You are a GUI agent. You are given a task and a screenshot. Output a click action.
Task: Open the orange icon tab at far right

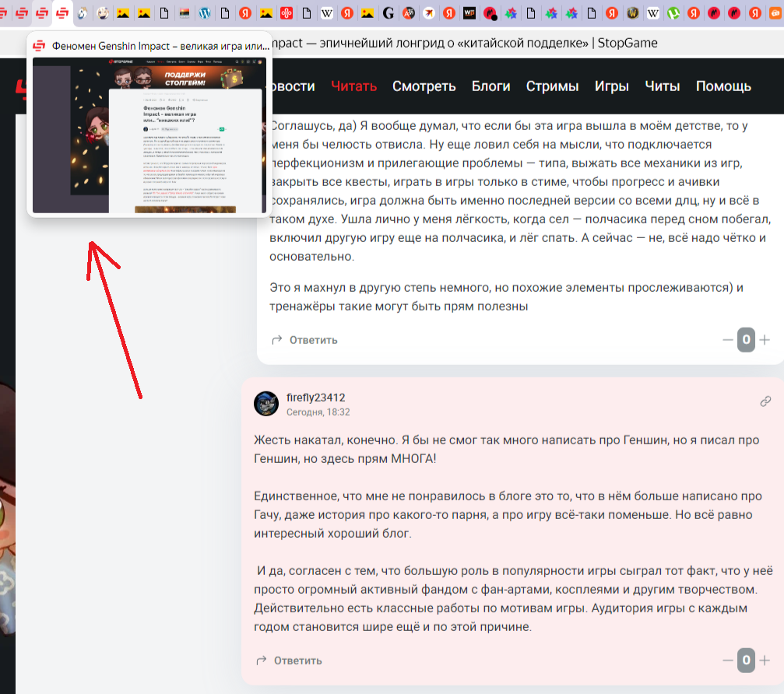tap(776, 13)
